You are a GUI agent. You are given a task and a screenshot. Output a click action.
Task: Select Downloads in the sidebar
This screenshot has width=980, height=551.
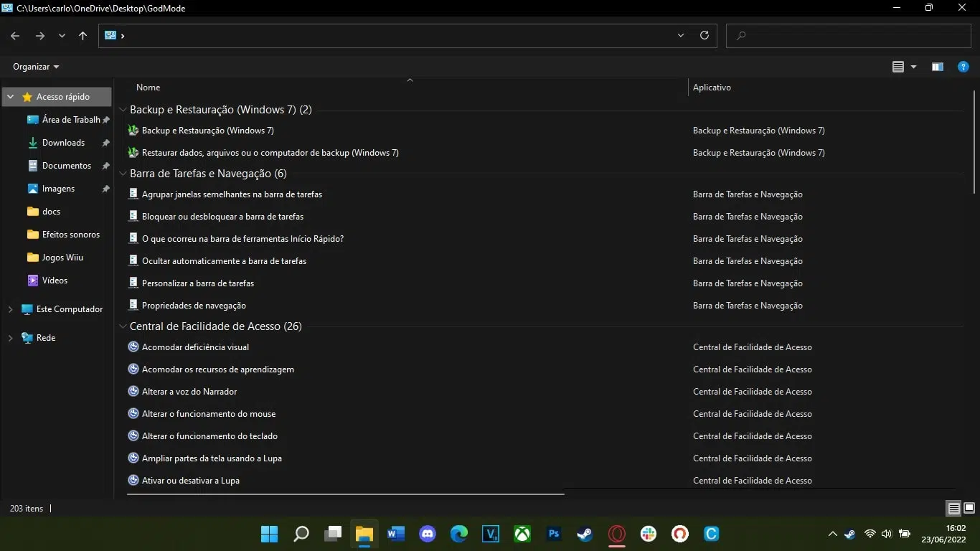64,142
